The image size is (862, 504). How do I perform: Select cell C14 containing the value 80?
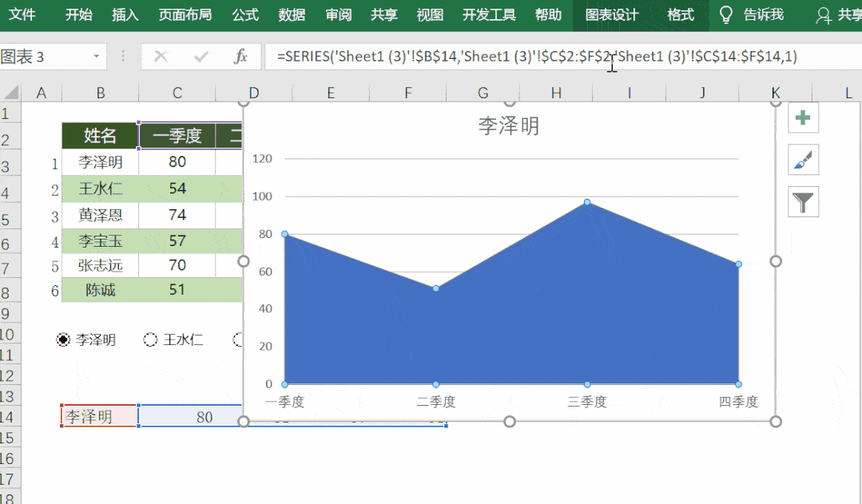click(x=204, y=416)
